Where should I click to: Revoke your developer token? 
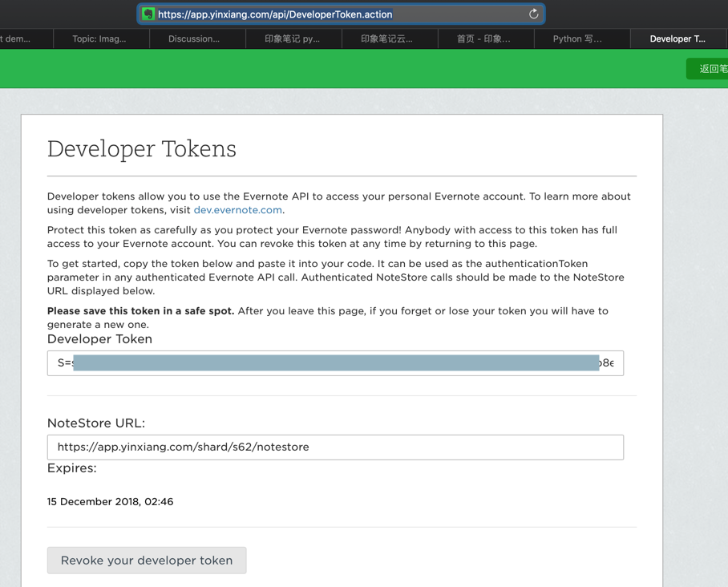tap(147, 561)
